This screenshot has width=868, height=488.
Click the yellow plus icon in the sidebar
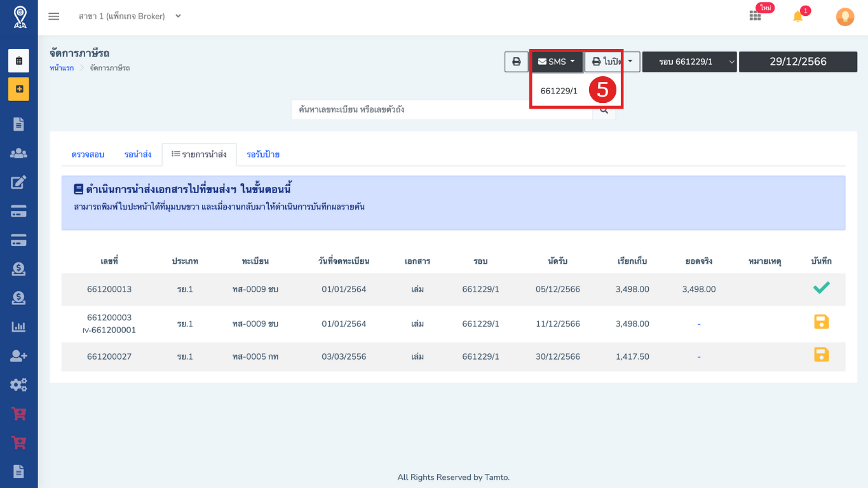19,89
